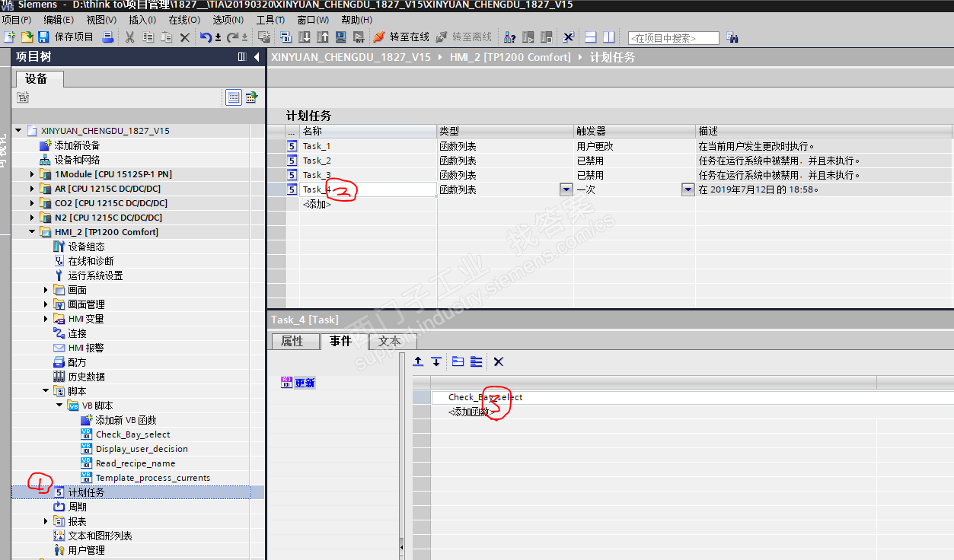Image resolution: width=954 pixels, height=560 pixels.
Task: Select 用户管理 tree item
Action: point(86,550)
